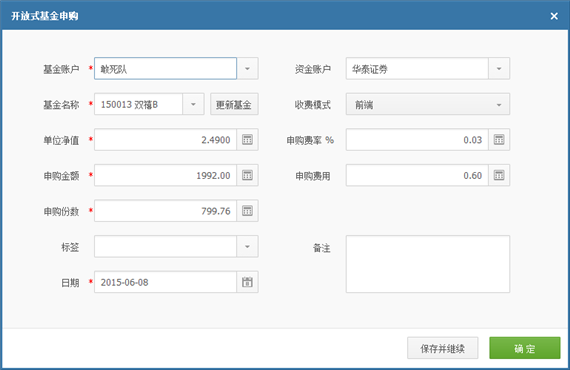Close the 开放式基金申购 dialog
This screenshot has height=370, width=570.
tap(554, 16)
